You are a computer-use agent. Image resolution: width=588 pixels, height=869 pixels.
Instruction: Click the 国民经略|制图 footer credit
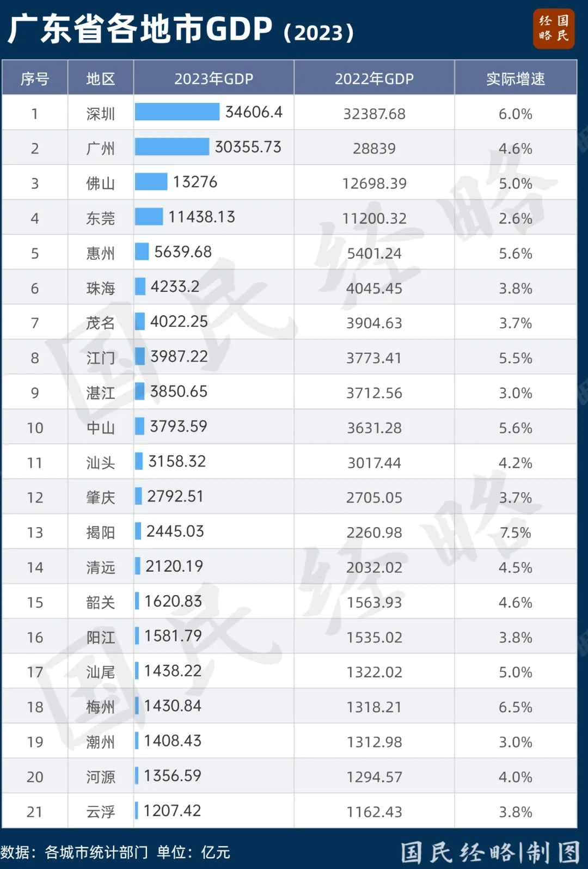click(x=490, y=852)
